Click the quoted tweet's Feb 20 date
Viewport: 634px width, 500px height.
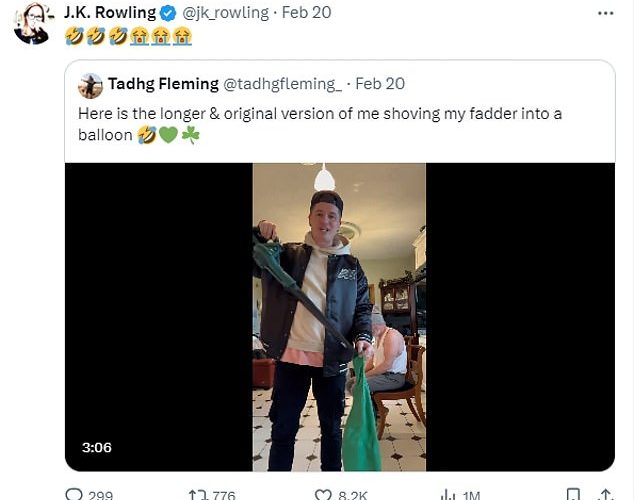(x=380, y=84)
